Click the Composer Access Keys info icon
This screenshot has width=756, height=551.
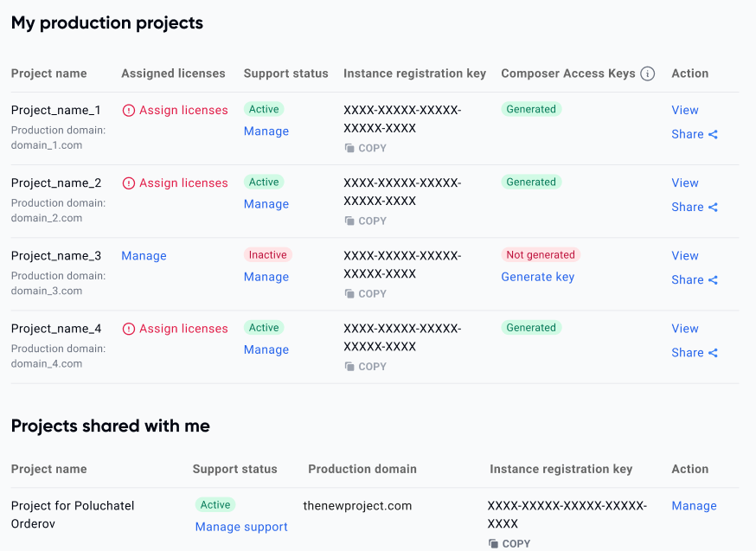click(647, 74)
